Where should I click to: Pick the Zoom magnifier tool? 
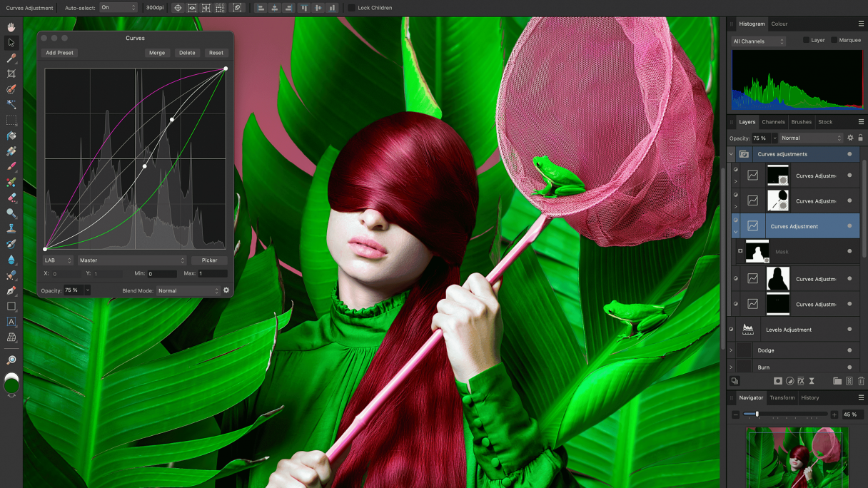[11, 360]
